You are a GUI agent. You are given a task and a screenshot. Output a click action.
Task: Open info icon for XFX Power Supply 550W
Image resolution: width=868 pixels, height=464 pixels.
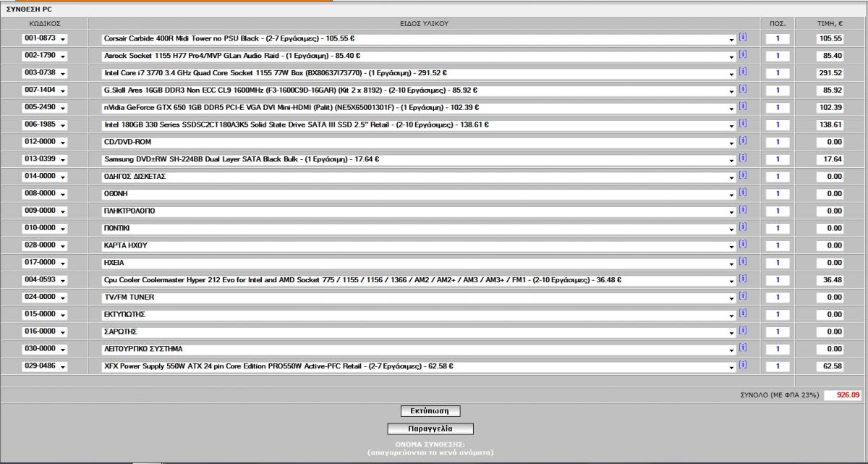pos(743,365)
